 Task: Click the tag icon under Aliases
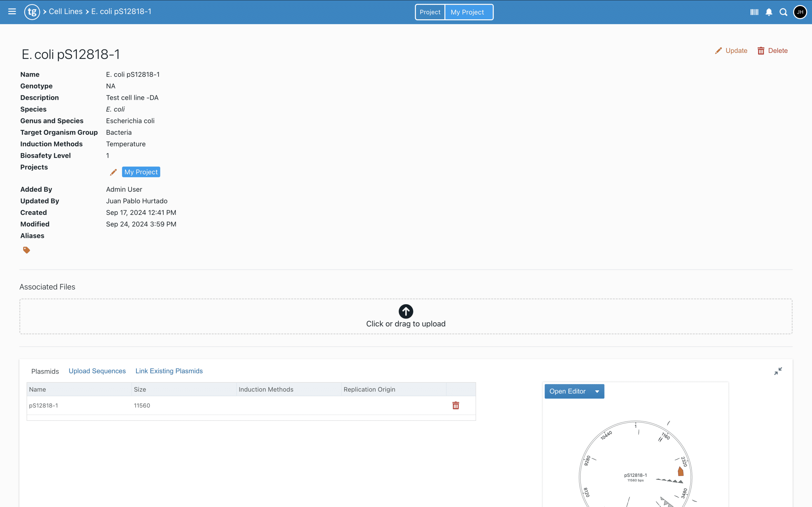tap(27, 250)
